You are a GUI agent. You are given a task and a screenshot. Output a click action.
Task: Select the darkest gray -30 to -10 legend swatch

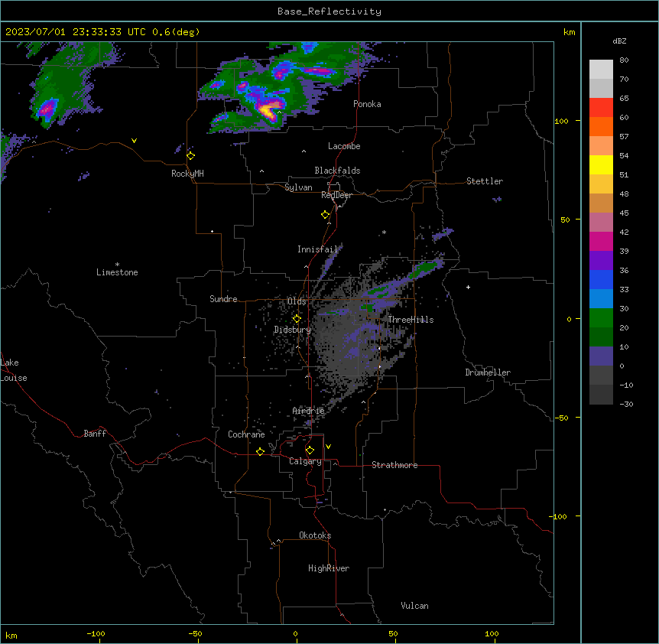(x=601, y=395)
